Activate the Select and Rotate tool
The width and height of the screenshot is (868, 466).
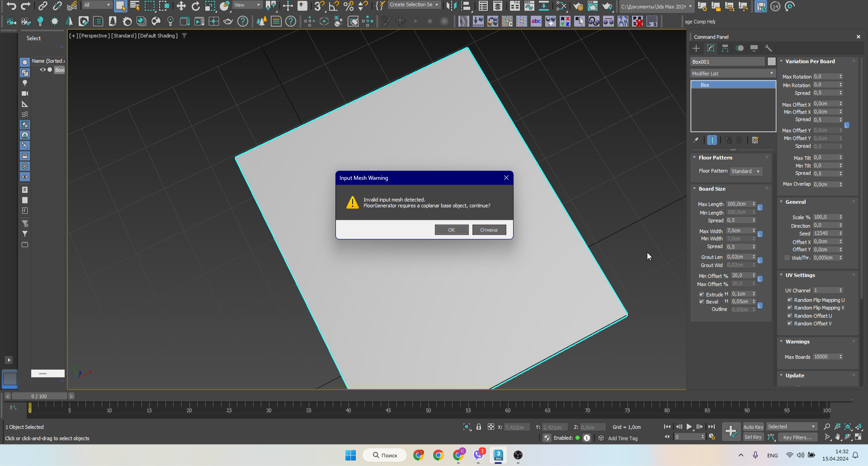click(x=196, y=6)
